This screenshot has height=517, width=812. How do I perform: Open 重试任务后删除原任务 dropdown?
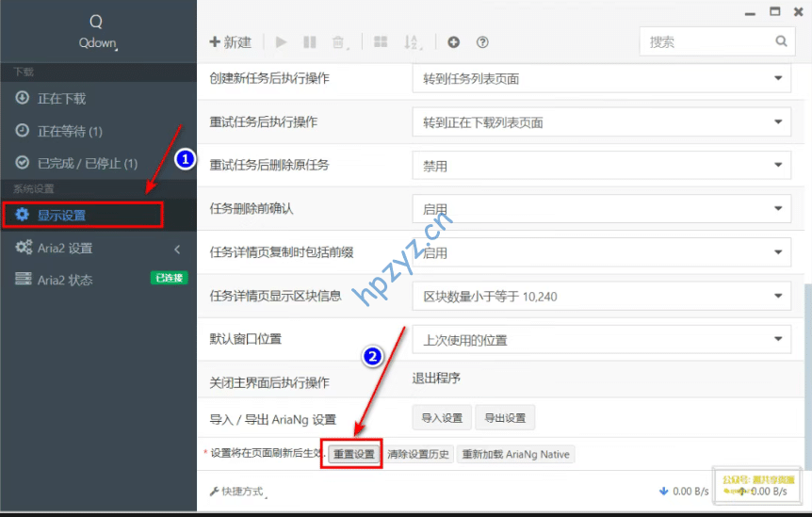coord(601,166)
